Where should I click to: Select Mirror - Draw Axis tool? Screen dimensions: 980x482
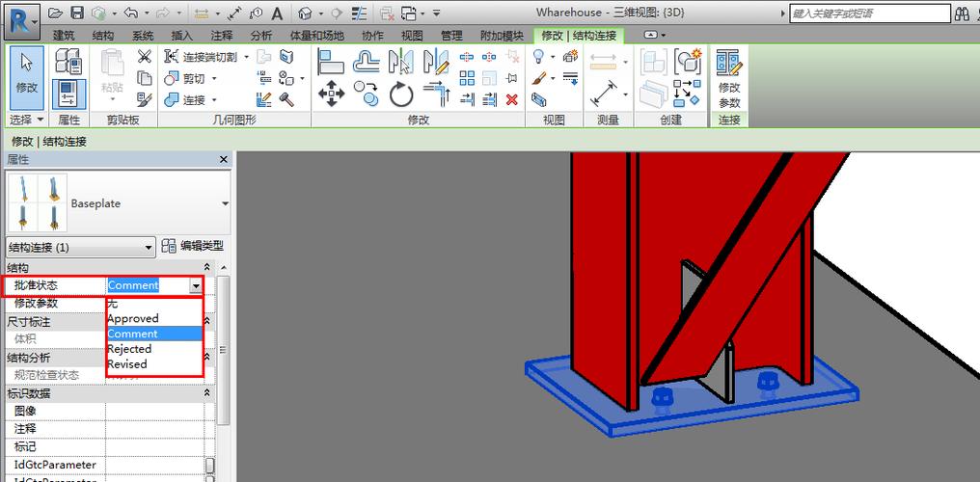tap(436, 61)
